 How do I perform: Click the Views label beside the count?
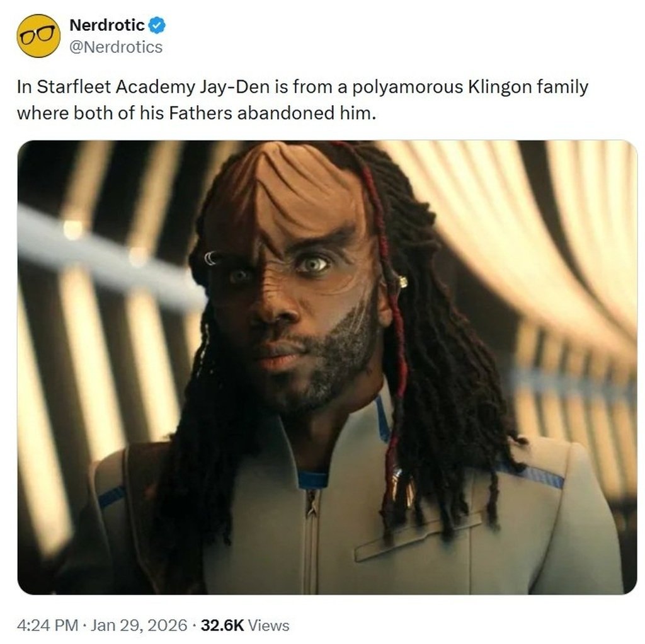[x=268, y=626]
